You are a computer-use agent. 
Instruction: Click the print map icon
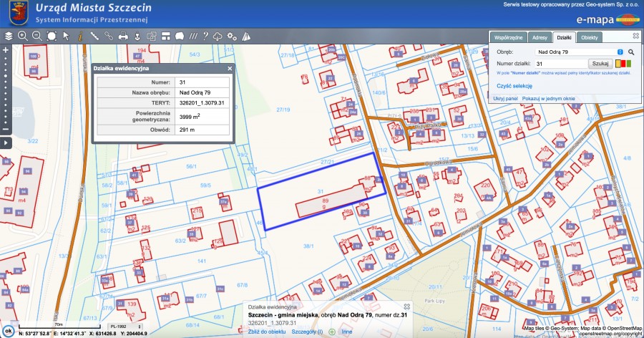(122, 36)
